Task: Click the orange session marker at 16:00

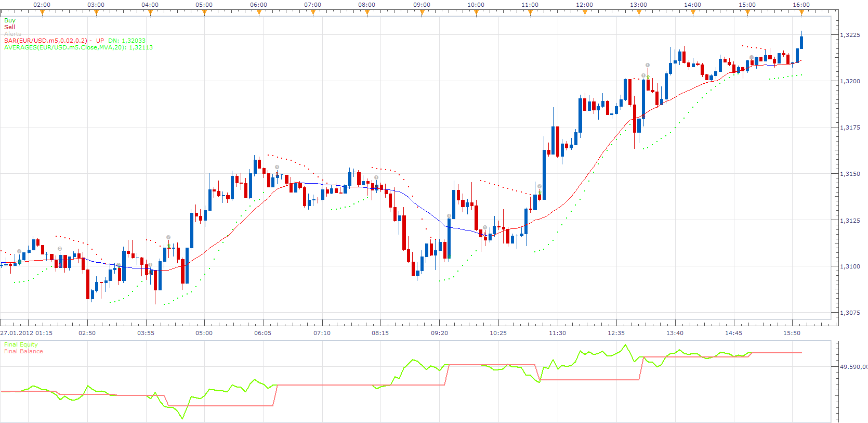Action: click(x=801, y=12)
